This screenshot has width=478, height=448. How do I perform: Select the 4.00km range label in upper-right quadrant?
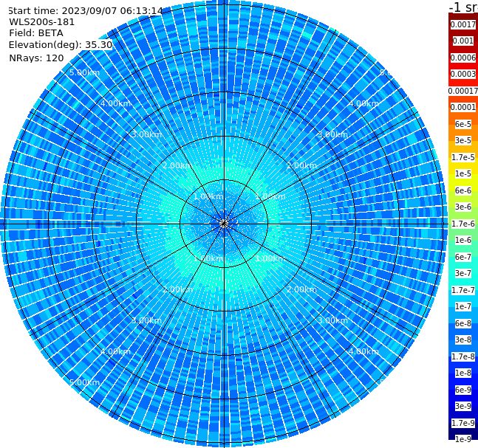pyautogui.click(x=363, y=103)
